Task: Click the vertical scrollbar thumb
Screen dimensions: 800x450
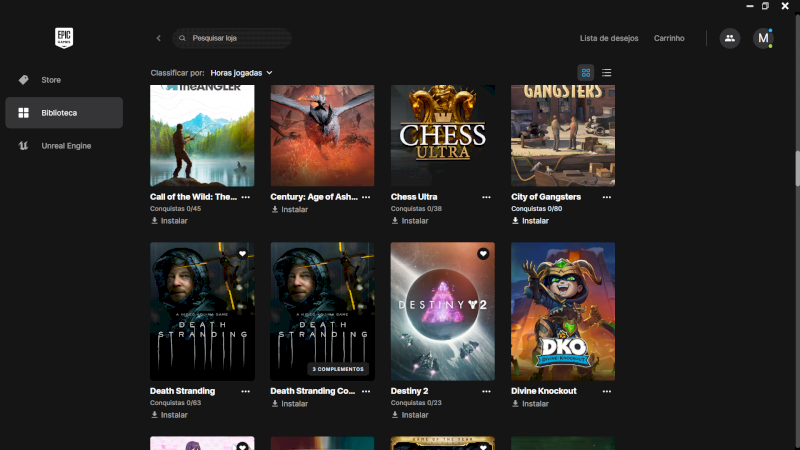Action: tap(797, 168)
